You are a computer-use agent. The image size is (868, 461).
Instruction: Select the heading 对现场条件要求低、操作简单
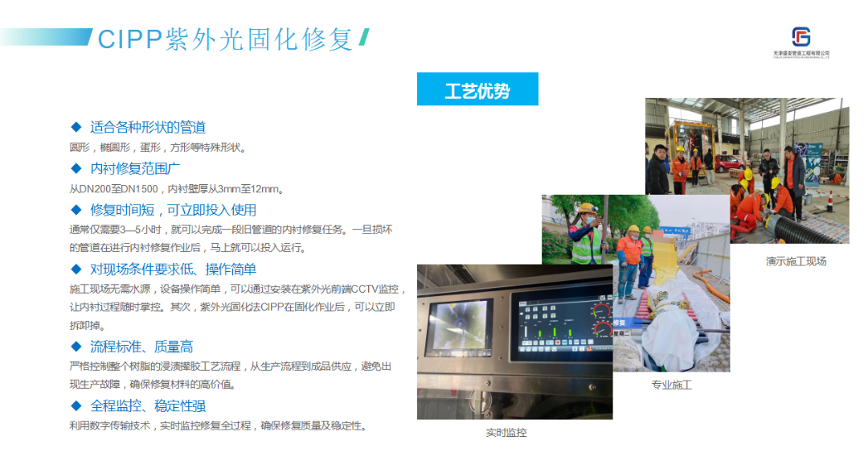[174, 270]
